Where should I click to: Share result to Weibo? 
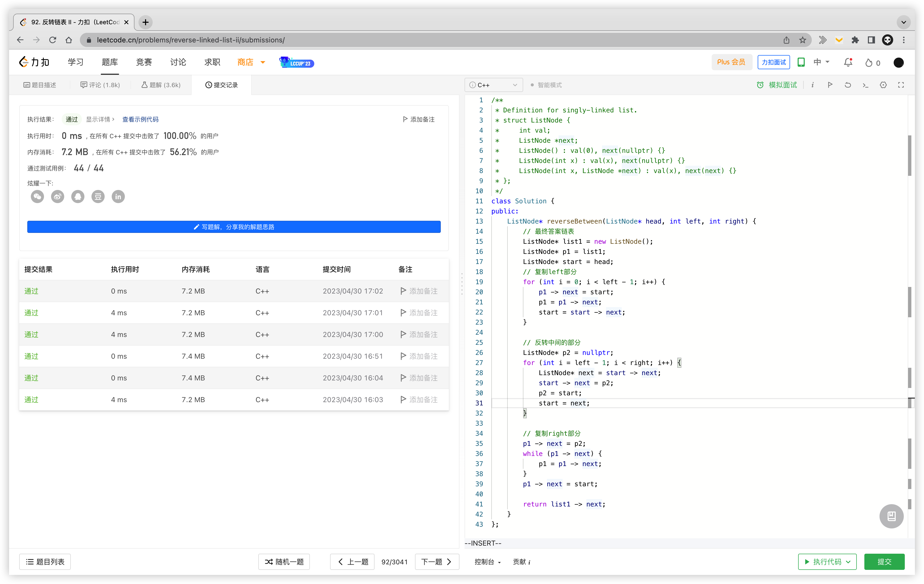[58, 197]
